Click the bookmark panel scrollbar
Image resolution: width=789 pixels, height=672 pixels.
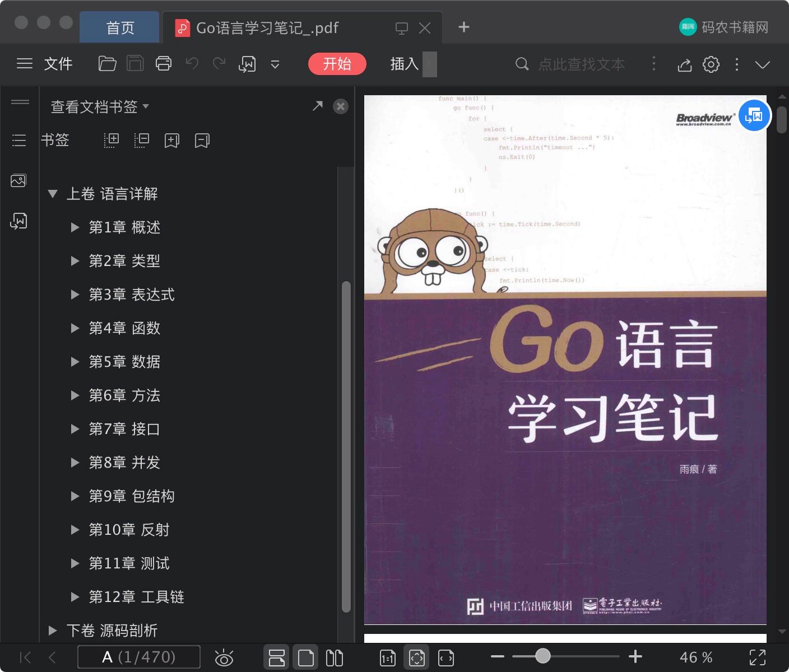point(346,447)
